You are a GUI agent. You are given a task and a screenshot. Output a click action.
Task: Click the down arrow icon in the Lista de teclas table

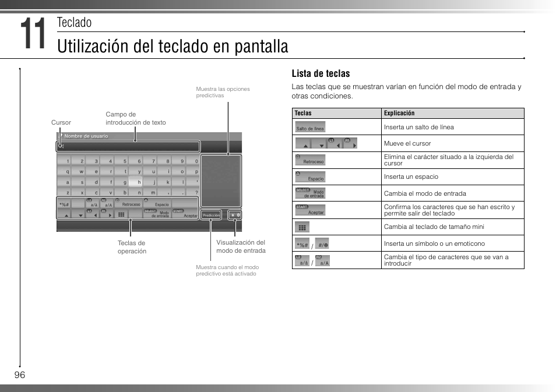click(x=319, y=143)
